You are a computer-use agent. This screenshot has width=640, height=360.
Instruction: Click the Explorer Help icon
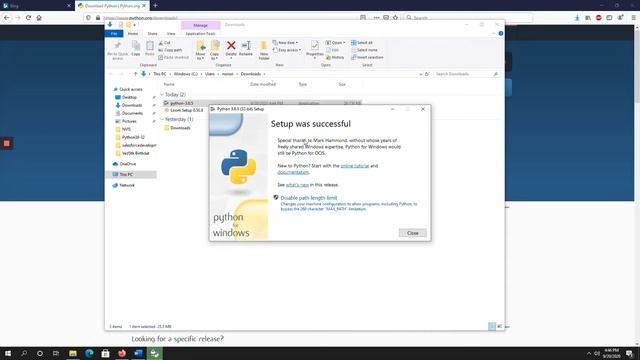[x=501, y=33]
